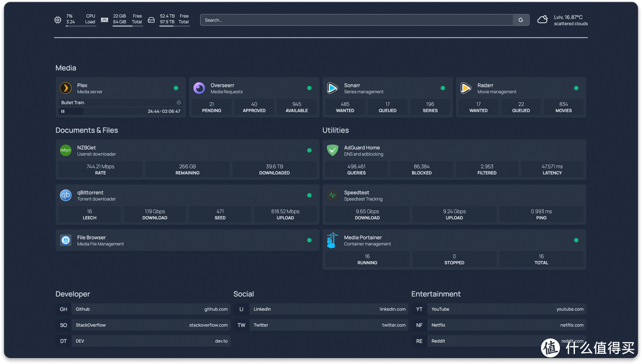Collapse the Media section header
The image size is (642, 364).
pyautogui.click(x=66, y=68)
